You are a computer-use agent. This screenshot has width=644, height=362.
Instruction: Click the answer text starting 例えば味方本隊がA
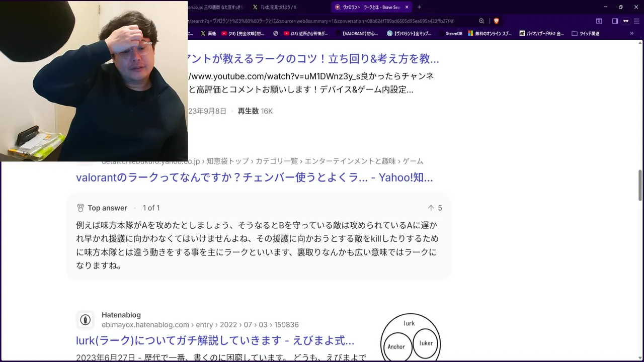257,245
